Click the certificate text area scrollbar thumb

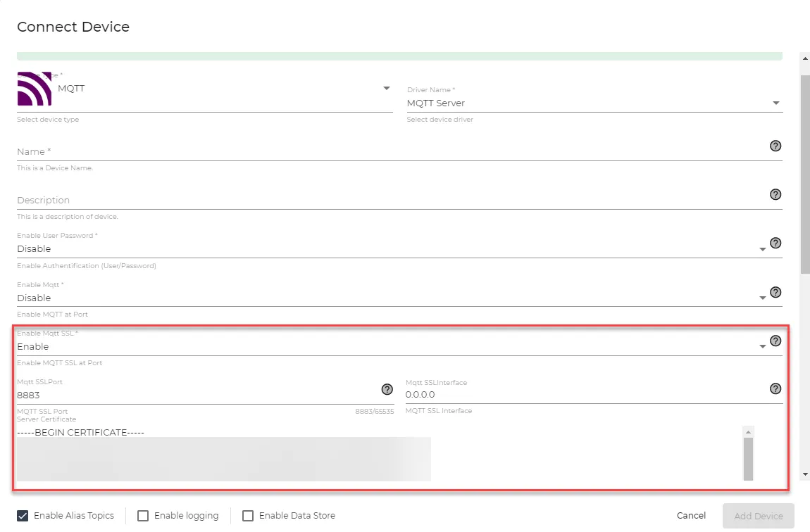click(748, 460)
